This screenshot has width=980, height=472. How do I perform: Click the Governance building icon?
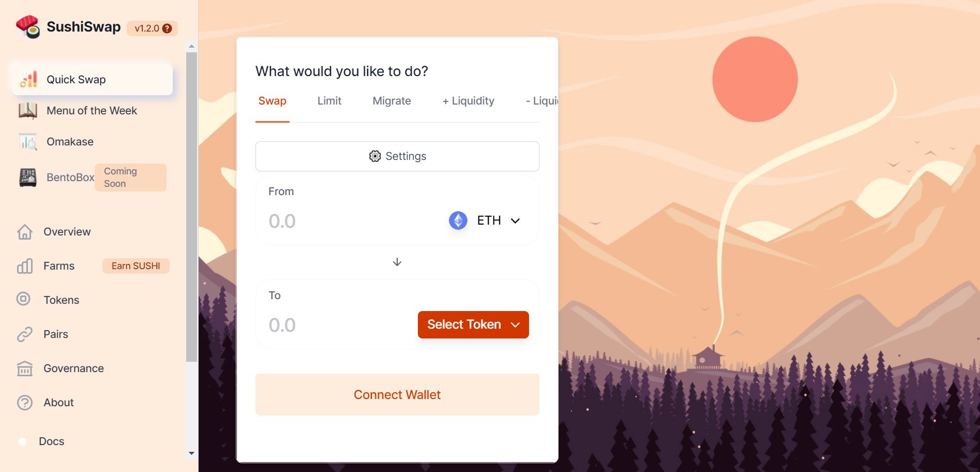click(25, 368)
